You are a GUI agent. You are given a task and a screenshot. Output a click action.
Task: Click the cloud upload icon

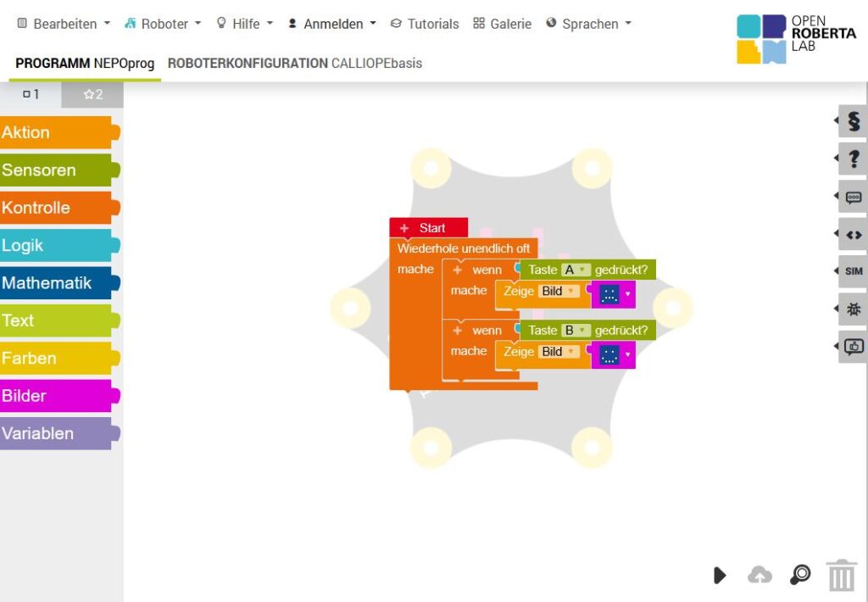[759, 575]
